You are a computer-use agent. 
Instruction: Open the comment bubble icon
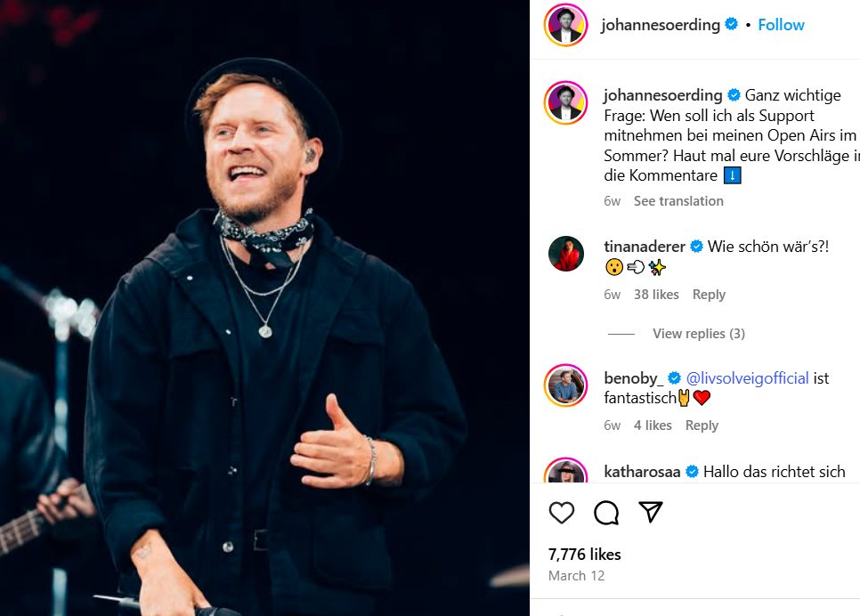tap(606, 513)
